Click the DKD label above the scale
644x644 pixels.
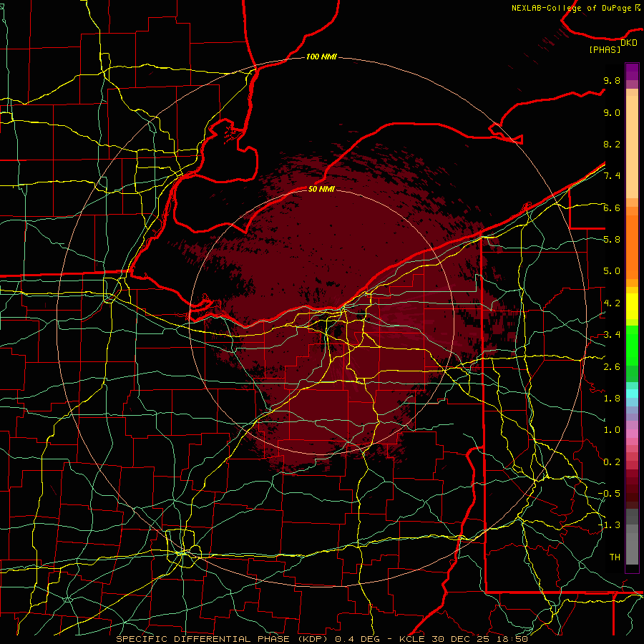click(x=629, y=43)
